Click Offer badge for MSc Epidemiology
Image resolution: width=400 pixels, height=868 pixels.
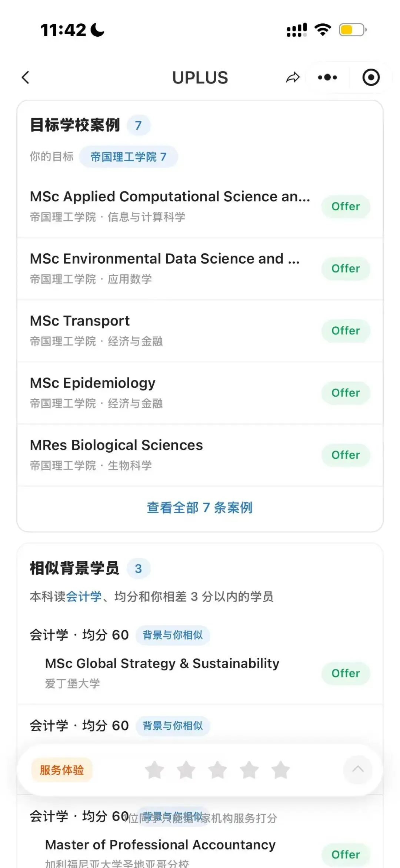pyautogui.click(x=346, y=393)
